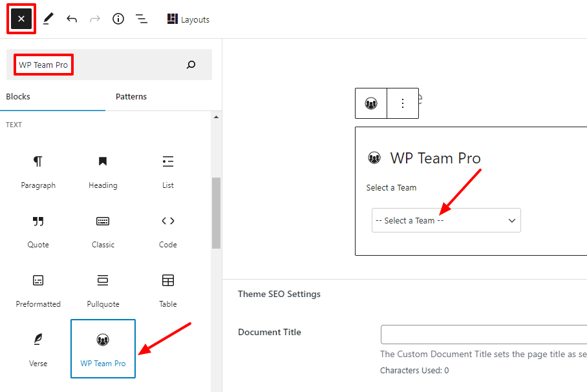Viewport: 587px width, 392px height.
Task: Click the Document Title input field
Action: point(484,335)
